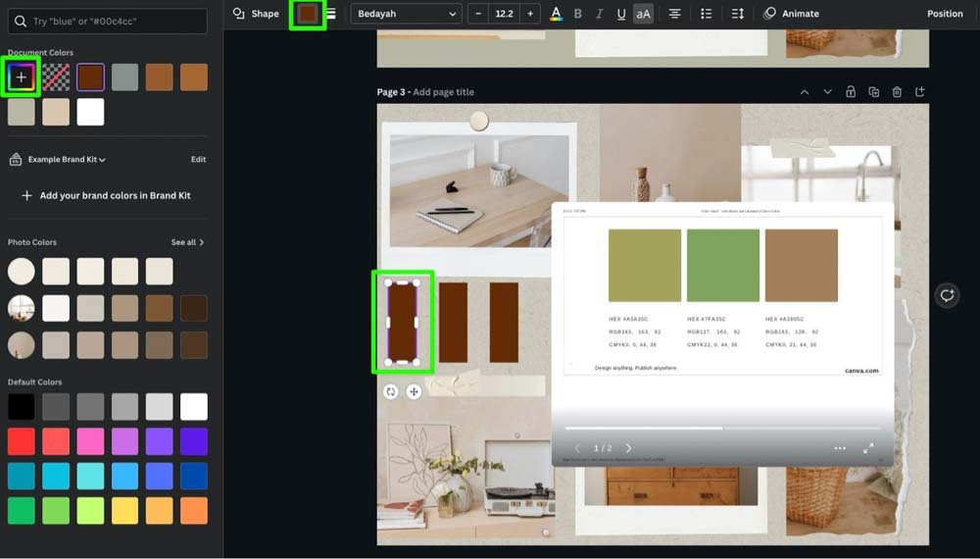
Task: Duplicate page 3 using the copy icon
Action: 873,92
